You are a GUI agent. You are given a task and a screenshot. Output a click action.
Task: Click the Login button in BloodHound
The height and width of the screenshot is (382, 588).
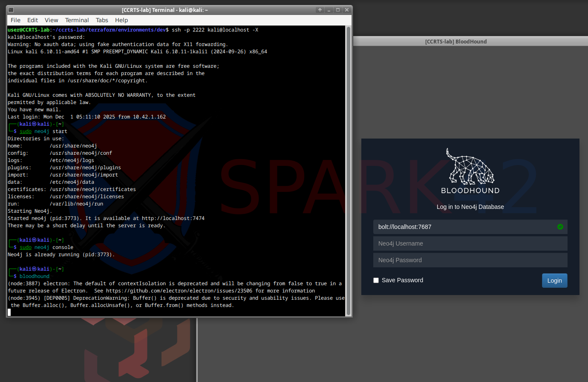tap(554, 281)
